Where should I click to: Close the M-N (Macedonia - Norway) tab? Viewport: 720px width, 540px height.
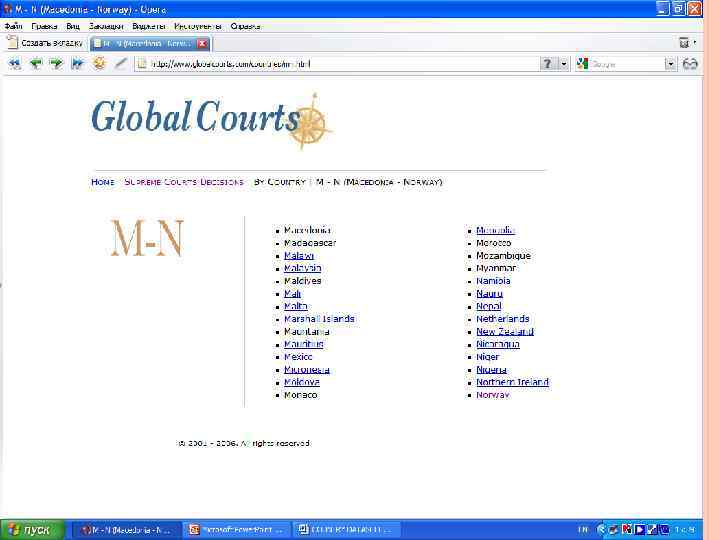[202, 44]
